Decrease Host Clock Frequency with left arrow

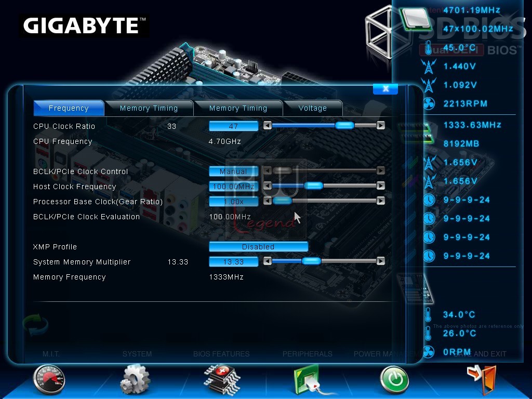(268, 185)
